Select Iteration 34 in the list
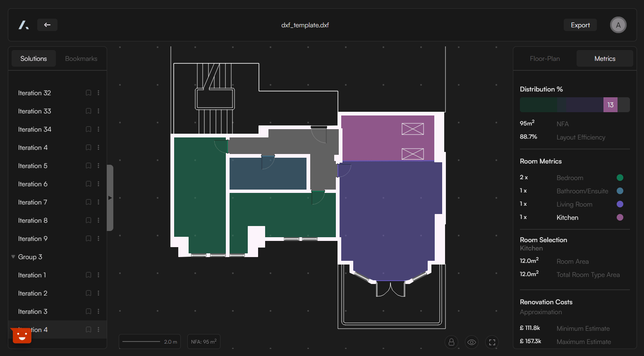This screenshot has width=644, height=356. [x=35, y=130]
